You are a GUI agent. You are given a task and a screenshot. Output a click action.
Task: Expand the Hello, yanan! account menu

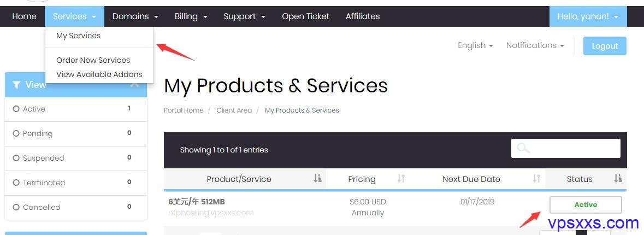(x=588, y=16)
